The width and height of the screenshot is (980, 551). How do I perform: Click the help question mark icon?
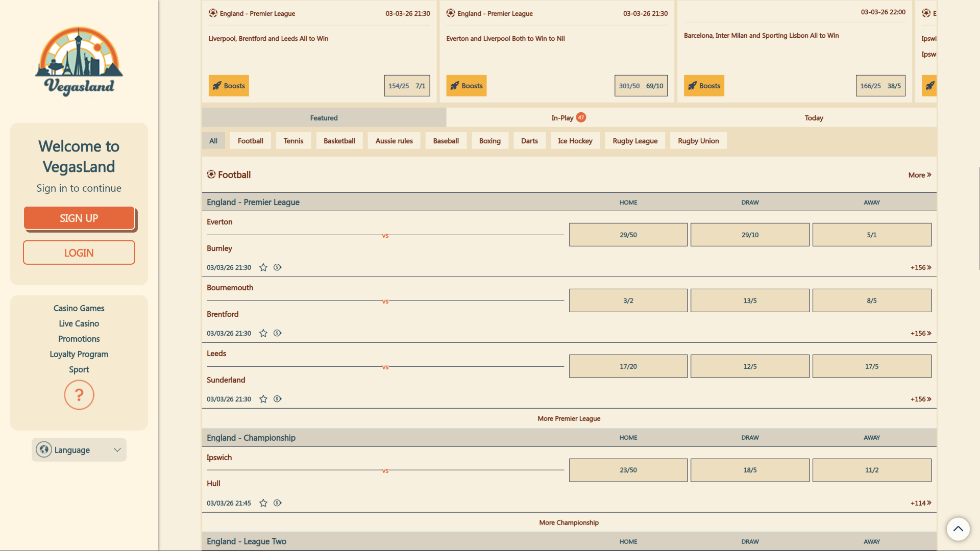[x=79, y=395]
